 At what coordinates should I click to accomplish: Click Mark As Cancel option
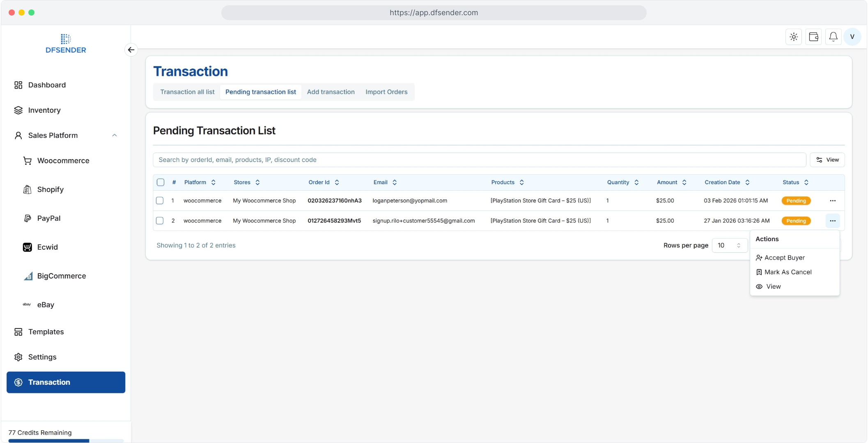coord(788,272)
